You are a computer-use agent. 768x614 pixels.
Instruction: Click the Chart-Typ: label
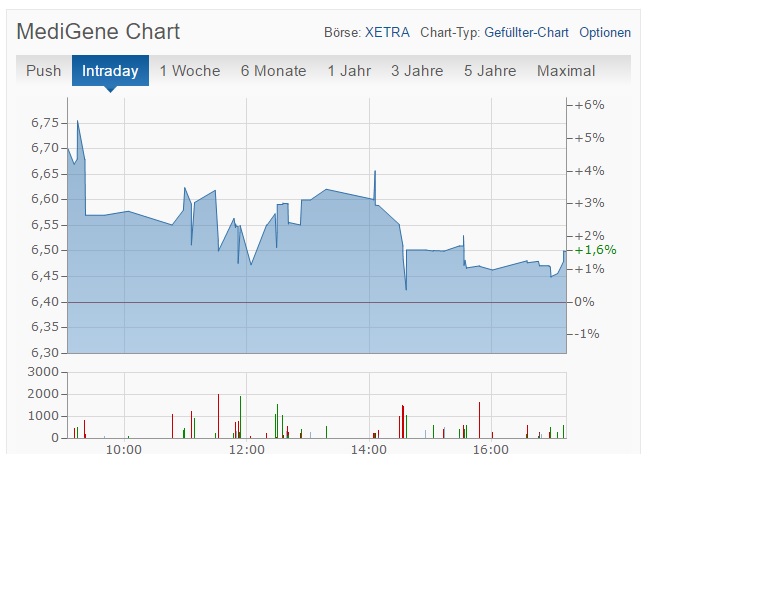450,32
